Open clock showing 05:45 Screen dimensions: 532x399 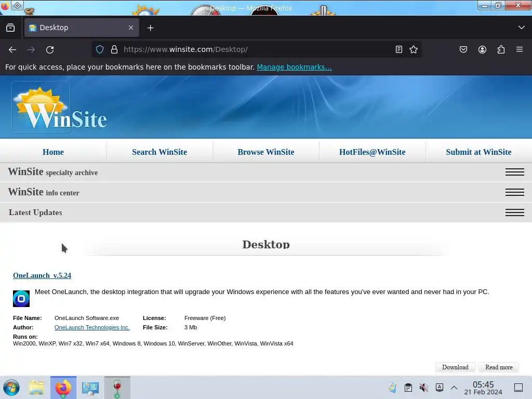tap(483, 388)
